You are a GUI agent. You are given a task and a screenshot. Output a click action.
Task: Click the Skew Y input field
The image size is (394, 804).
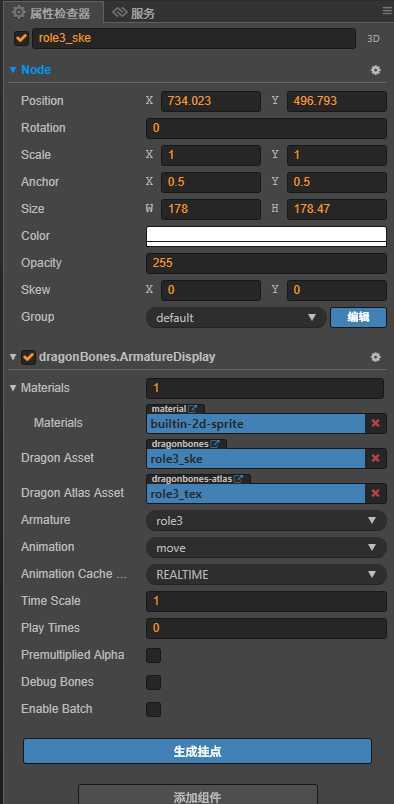tap(337, 290)
